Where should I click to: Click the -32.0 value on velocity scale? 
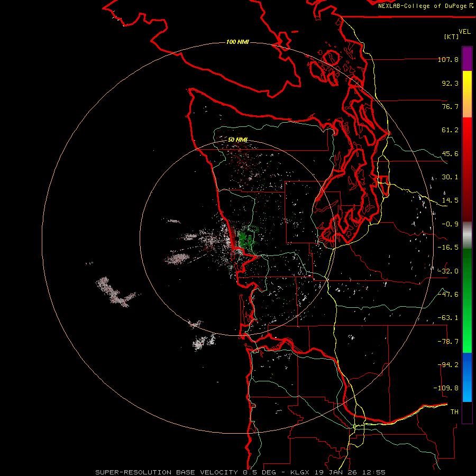[x=448, y=271]
